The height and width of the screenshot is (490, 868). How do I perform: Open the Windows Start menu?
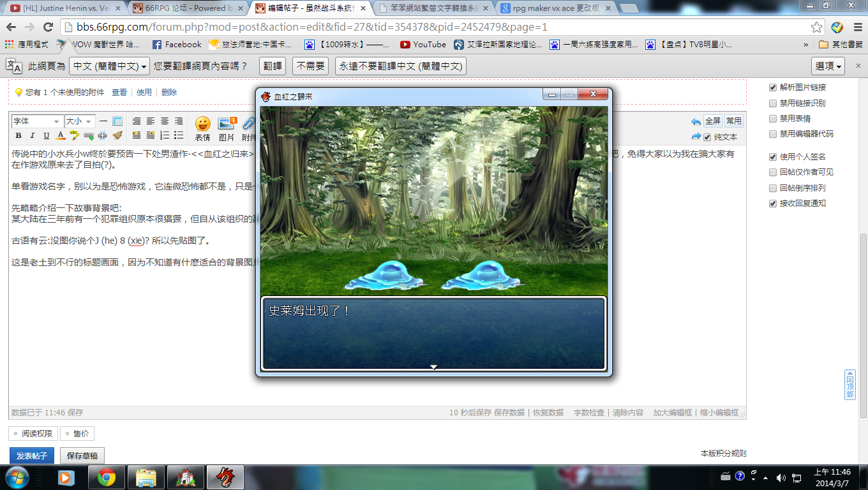click(17, 477)
